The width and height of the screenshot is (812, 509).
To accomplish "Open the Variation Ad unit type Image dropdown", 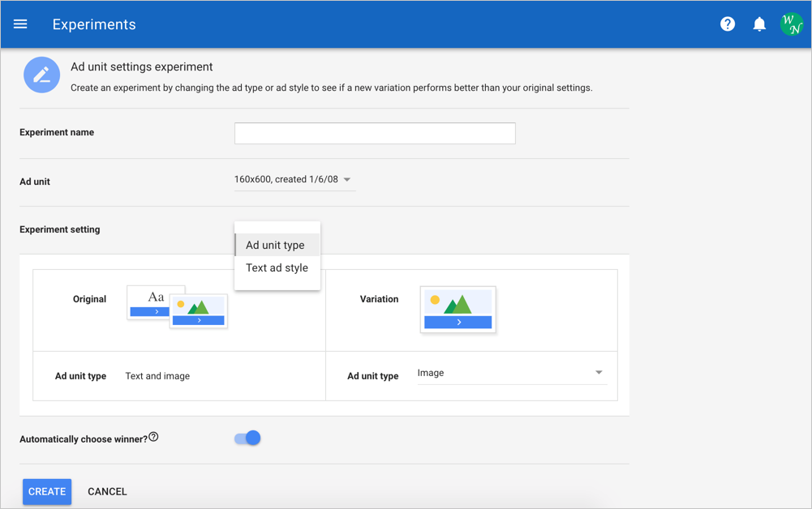I will coord(509,373).
